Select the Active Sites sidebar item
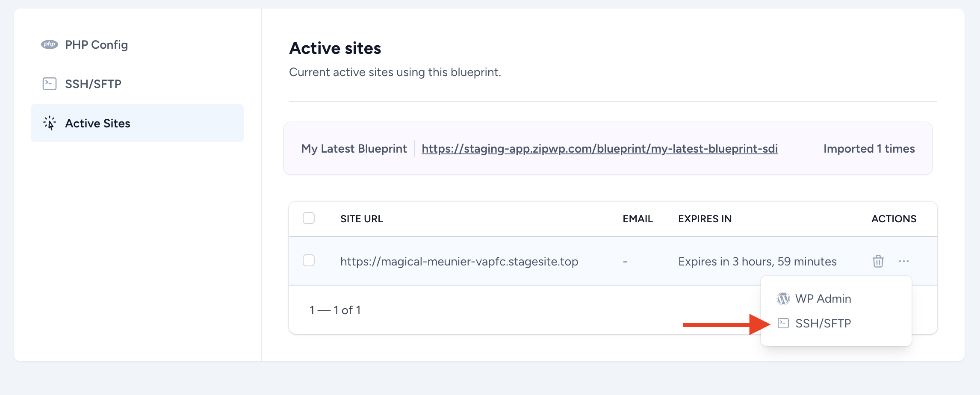This screenshot has width=980, height=395. pos(97,123)
